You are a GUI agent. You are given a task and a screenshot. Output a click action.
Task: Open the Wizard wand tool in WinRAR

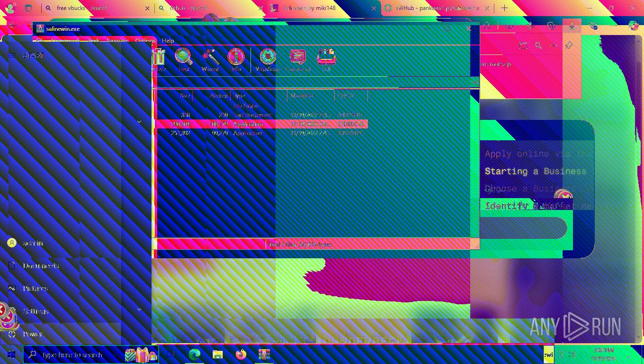click(210, 60)
